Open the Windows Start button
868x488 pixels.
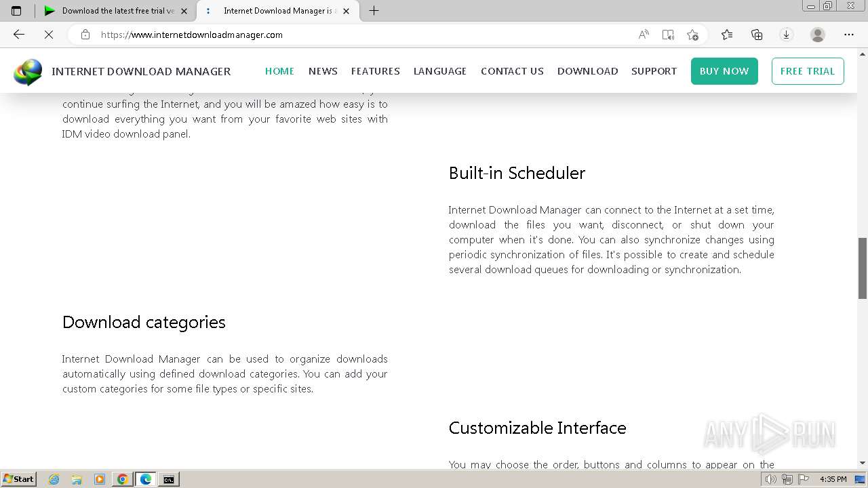pyautogui.click(x=18, y=479)
